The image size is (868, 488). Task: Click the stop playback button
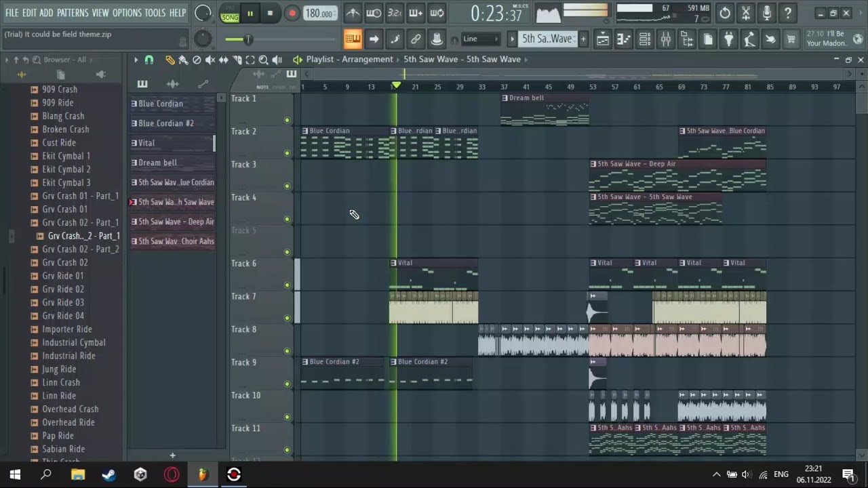(270, 13)
